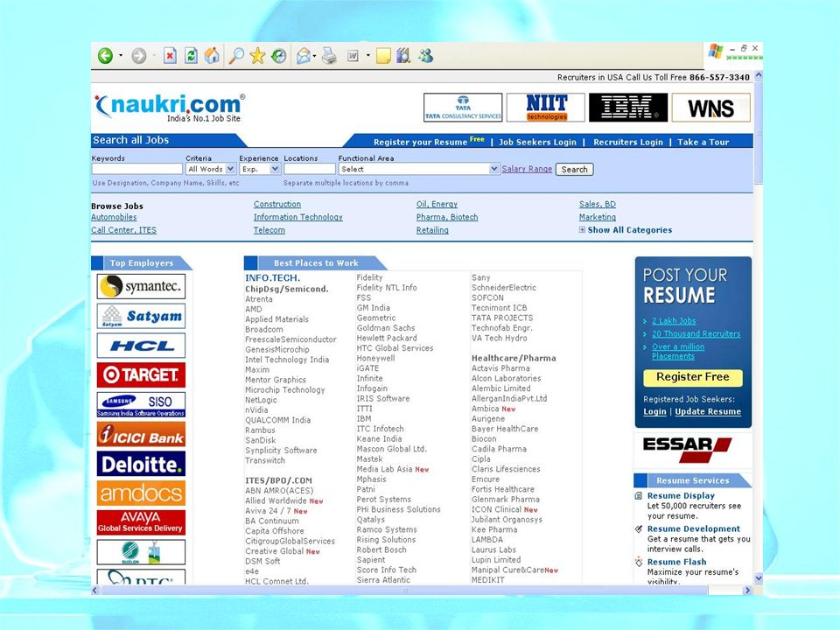Click the green Back arrow button
The width and height of the screenshot is (840, 630).
click(x=106, y=56)
